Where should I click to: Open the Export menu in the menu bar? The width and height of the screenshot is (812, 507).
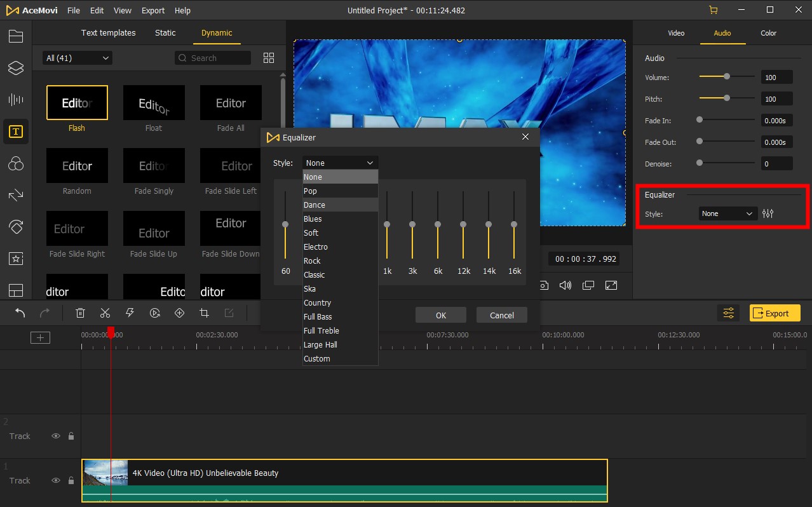[152, 10]
